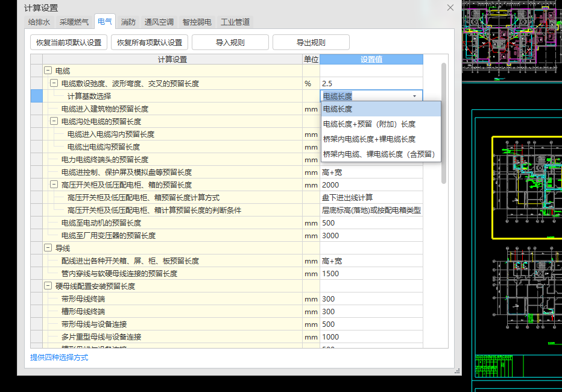This screenshot has height=392, width=562.
Task: Select the 电缆出电缆沟预留长度 row
Action: coord(172,147)
